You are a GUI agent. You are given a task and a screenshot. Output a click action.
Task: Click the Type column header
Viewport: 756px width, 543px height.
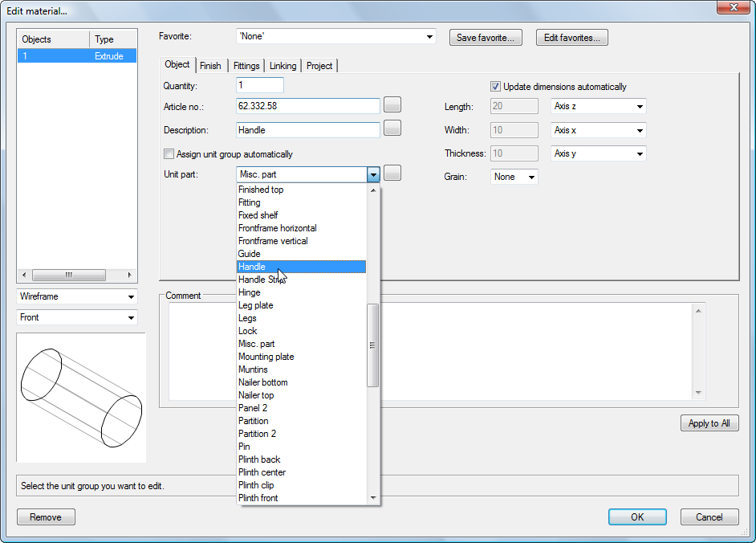[113, 39]
